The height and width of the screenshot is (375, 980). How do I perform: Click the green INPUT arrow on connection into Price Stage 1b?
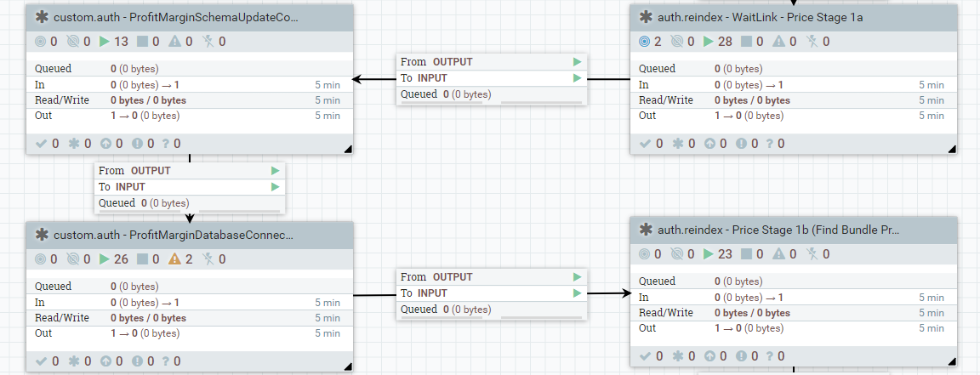[x=578, y=293]
